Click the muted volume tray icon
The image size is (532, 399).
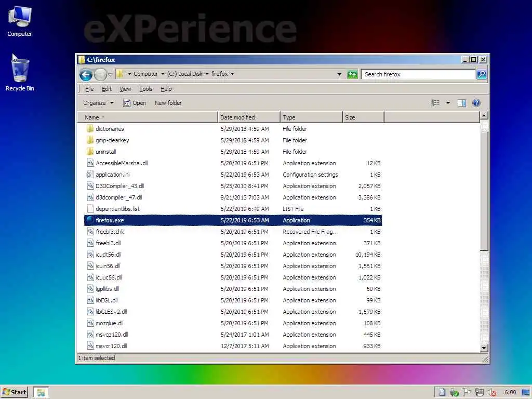coord(491,393)
